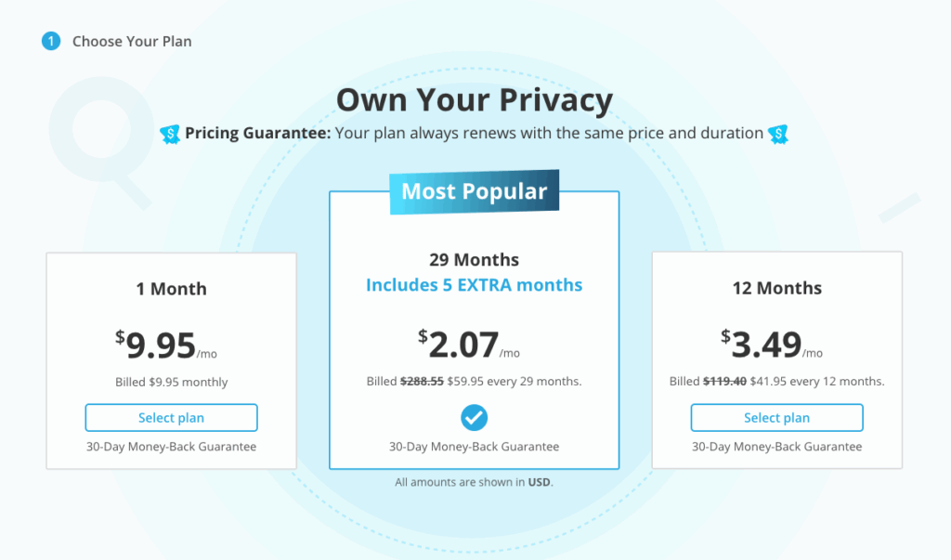Toggle the blue checkmark on the 29 Months plan
Image resolution: width=951 pixels, height=560 pixels.
[x=474, y=417]
